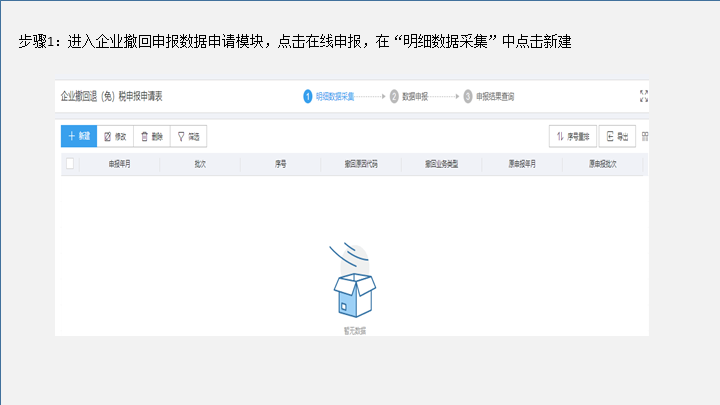Click the 申报年月 column header
Viewport: 720px width, 405px height.
click(x=119, y=164)
